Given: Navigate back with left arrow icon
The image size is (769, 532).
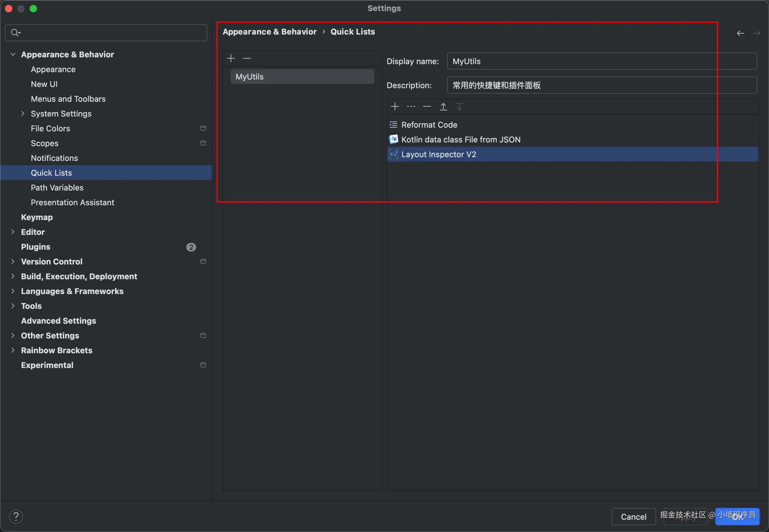Looking at the screenshot, I should 740,33.
